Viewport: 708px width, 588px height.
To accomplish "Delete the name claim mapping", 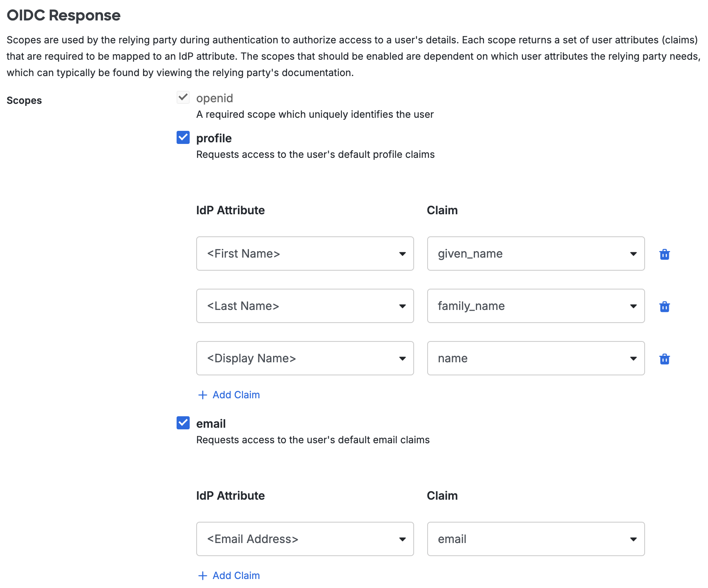I will tap(665, 359).
